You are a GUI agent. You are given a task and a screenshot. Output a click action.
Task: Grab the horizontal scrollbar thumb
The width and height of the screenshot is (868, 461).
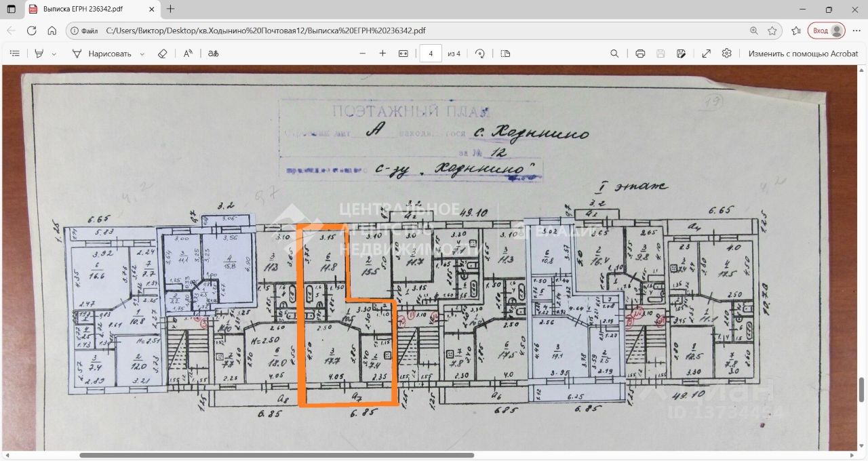(277, 456)
